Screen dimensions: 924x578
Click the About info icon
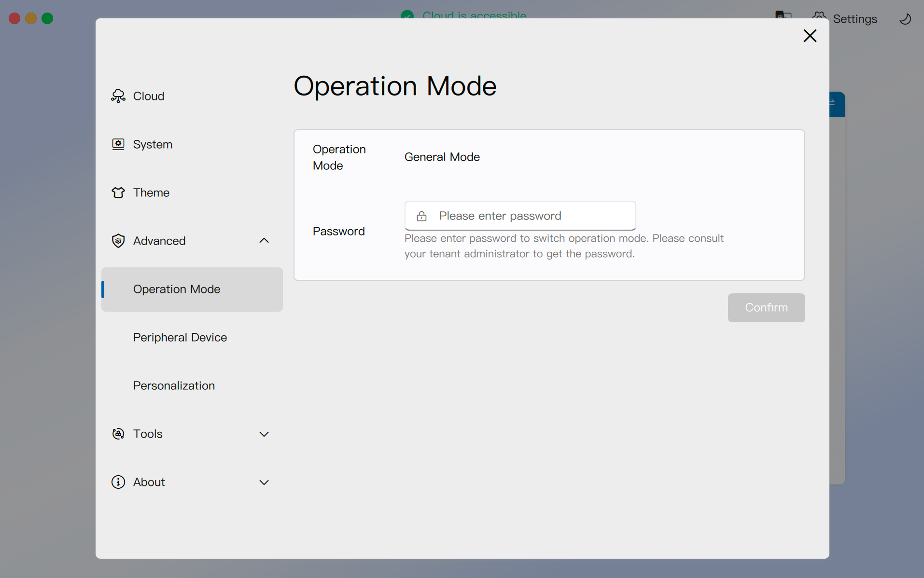coord(118,482)
